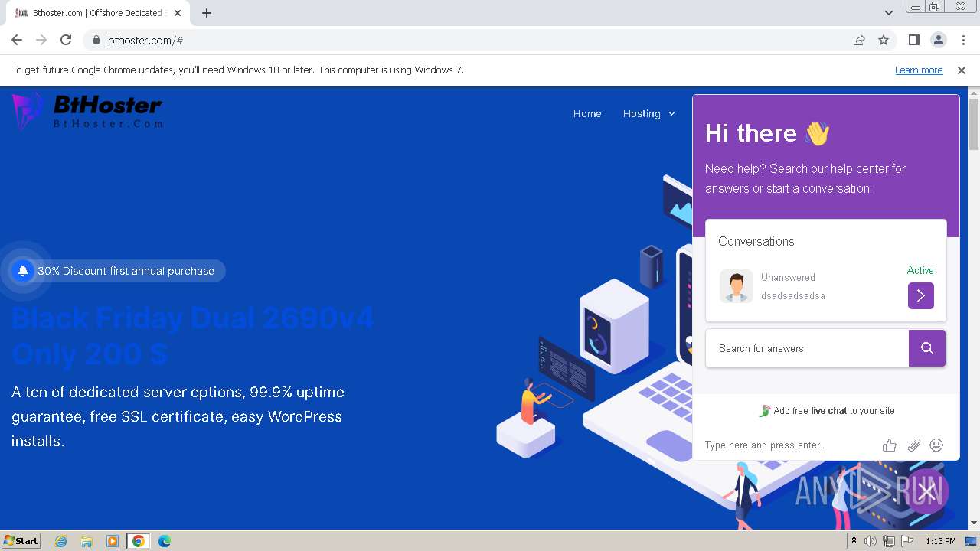Screen dimensions: 980x551
Task: Click the browser forward arrow
Action: click(41, 40)
